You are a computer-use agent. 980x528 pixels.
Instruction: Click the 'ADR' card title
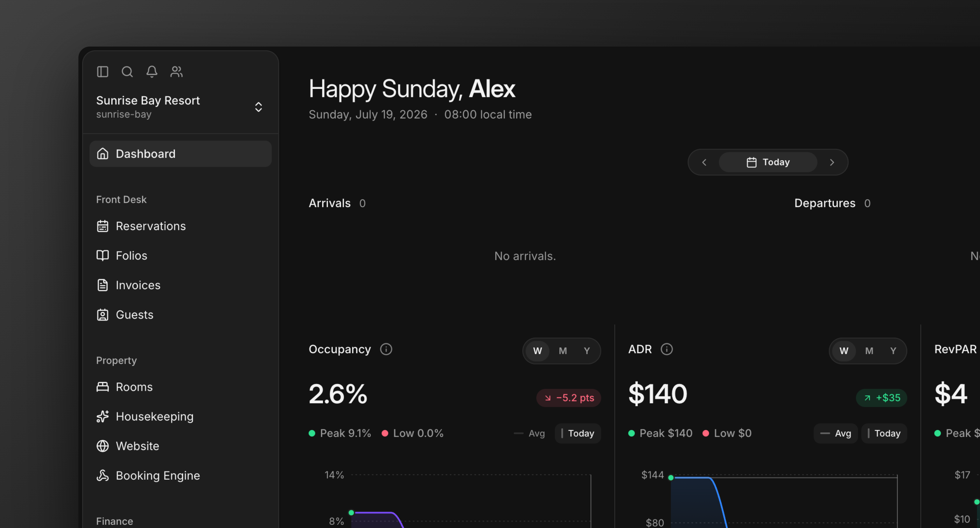point(640,349)
